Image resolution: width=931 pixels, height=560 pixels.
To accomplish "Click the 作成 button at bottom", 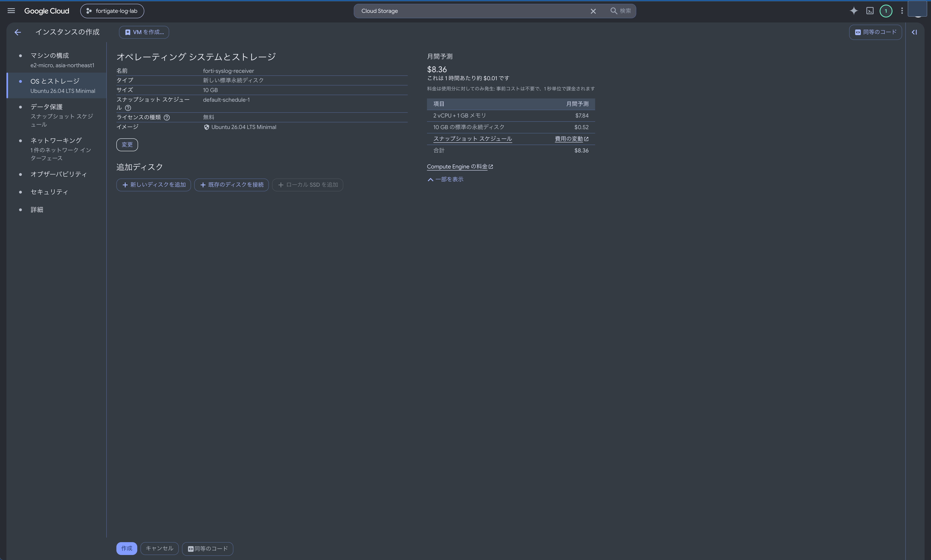I will (126, 548).
